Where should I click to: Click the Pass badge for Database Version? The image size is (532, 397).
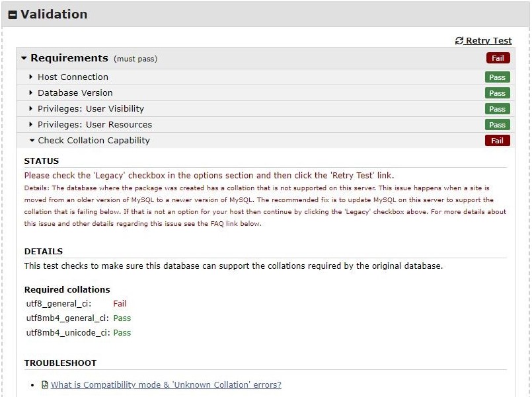(497, 93)
